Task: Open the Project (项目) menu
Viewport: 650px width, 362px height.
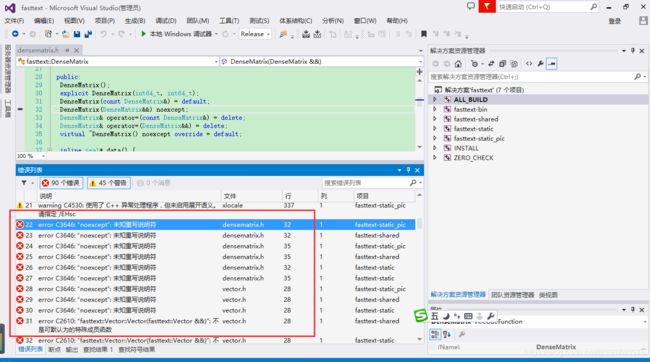Action: [104, 20]
